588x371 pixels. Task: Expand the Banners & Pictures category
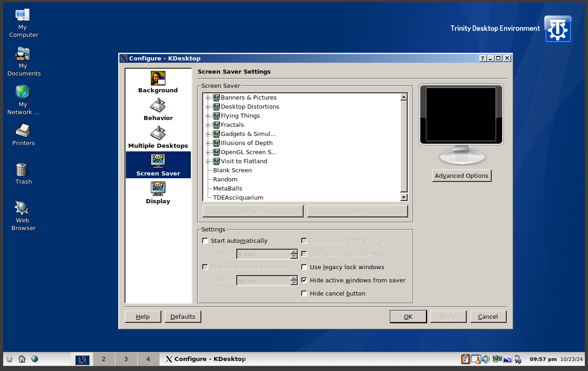[208, 98]
